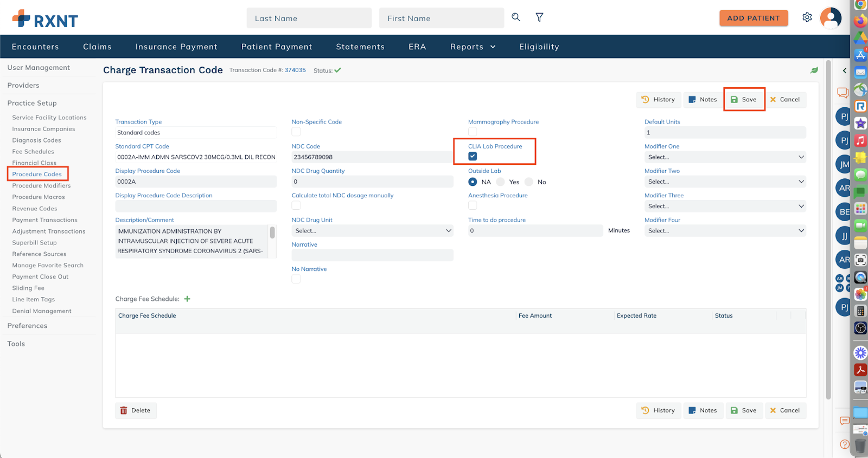Click the patient search magnifier icon
Screen dimensions: 868x458
[516, 17]
